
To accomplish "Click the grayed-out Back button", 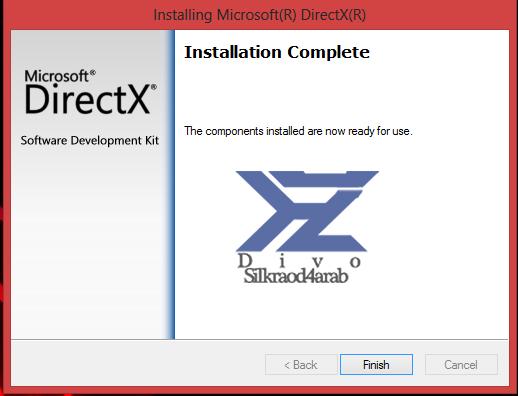I will pyautogui.click(x=301, y=365).
